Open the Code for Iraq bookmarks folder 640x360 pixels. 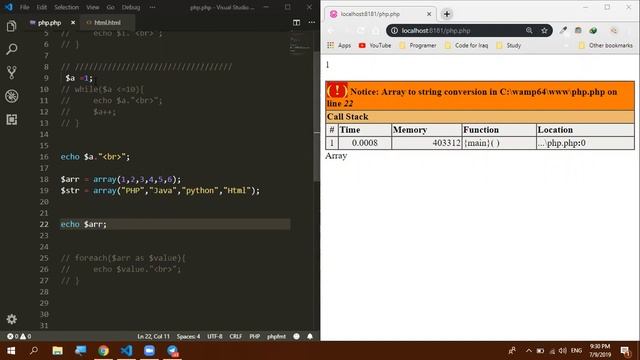(x=466, y=45)
